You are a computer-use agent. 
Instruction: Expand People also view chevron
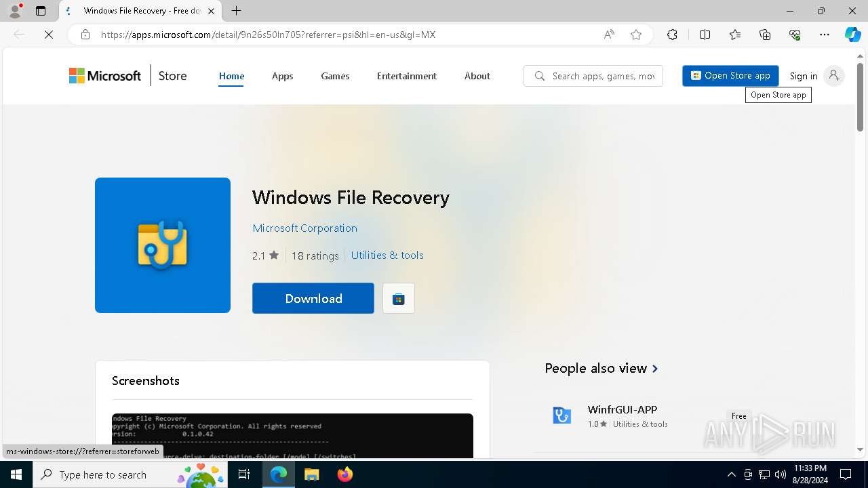pyautogui.click(x=655, y=369)
